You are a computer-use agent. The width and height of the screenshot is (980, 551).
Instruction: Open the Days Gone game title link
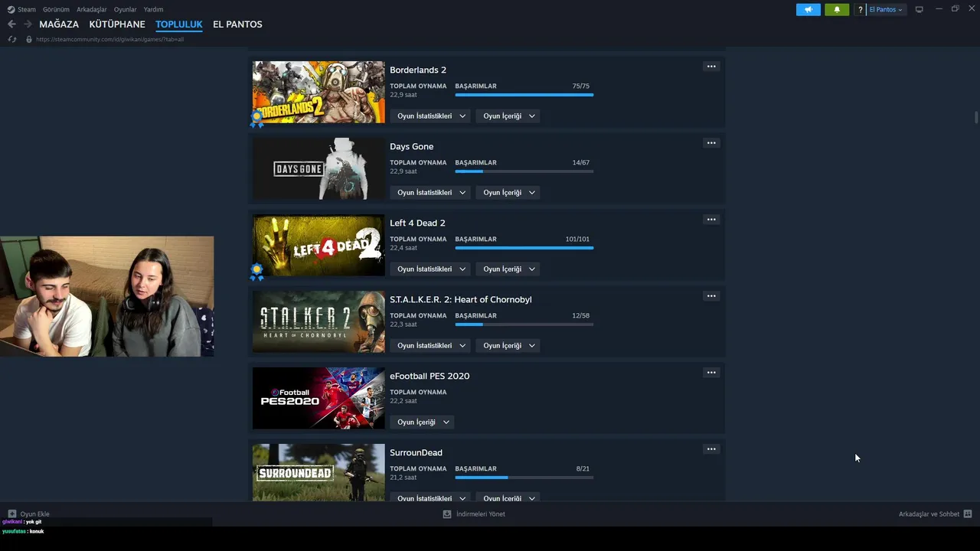412,146
